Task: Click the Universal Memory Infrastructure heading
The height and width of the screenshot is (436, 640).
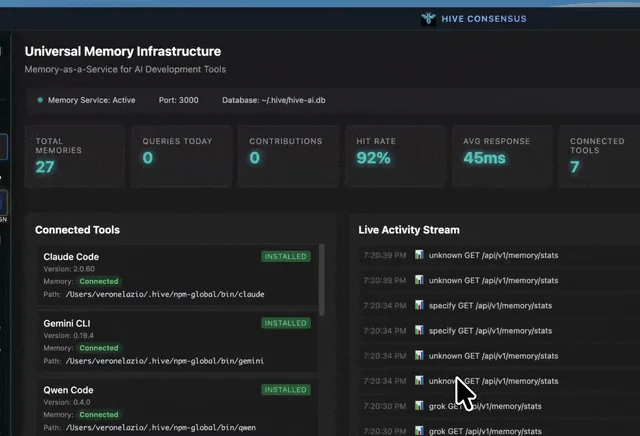Action: click(123, 51)
